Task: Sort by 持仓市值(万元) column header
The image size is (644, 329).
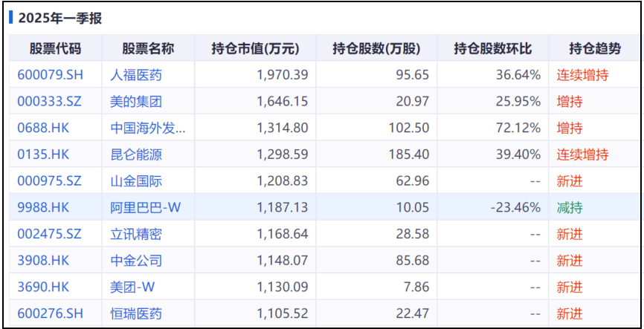Action: click(255, 49)
